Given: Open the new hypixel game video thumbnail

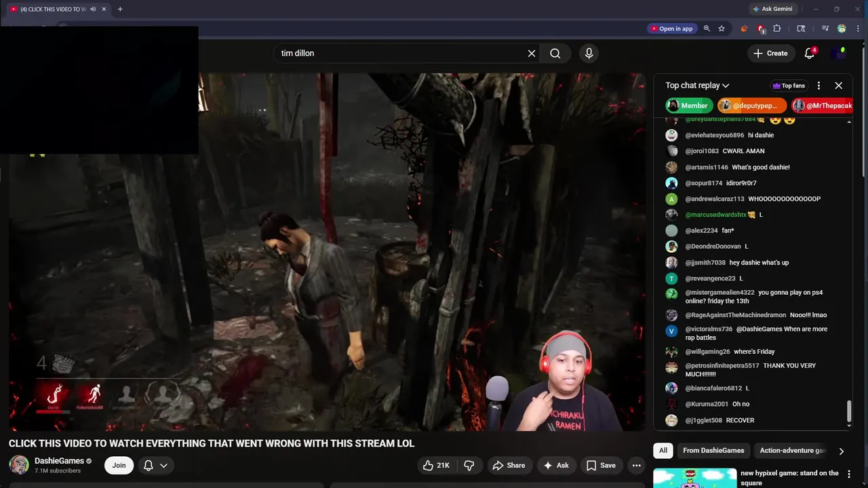Looking at the screenshot, I should [694, 478].
